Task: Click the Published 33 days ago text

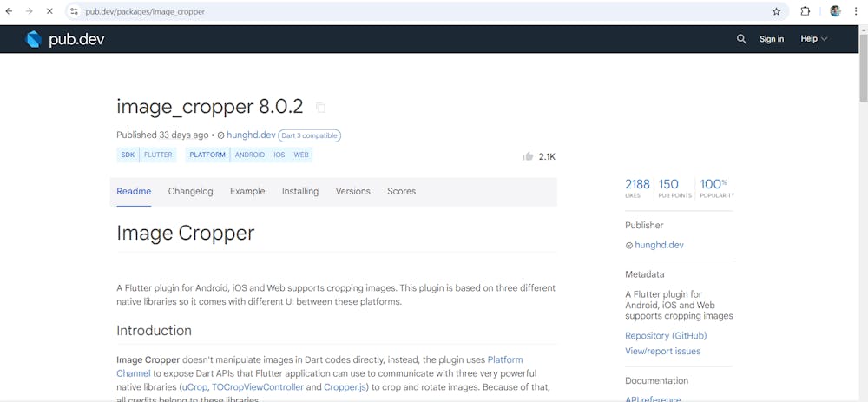Action: coord(162,135)
